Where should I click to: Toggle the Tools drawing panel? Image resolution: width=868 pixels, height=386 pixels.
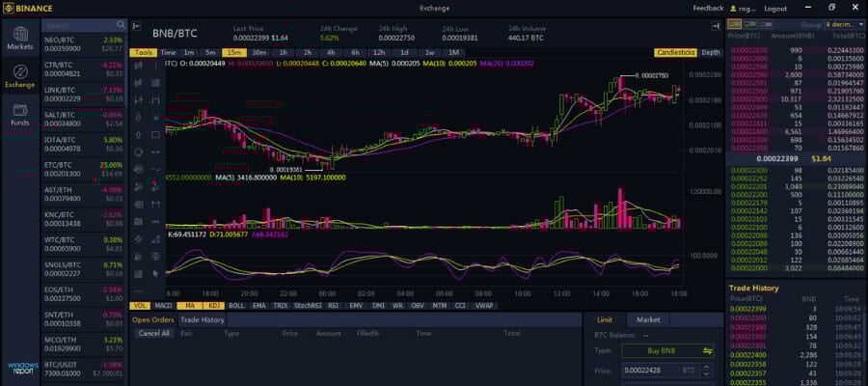pyautogui.click(x=144, y=53)
